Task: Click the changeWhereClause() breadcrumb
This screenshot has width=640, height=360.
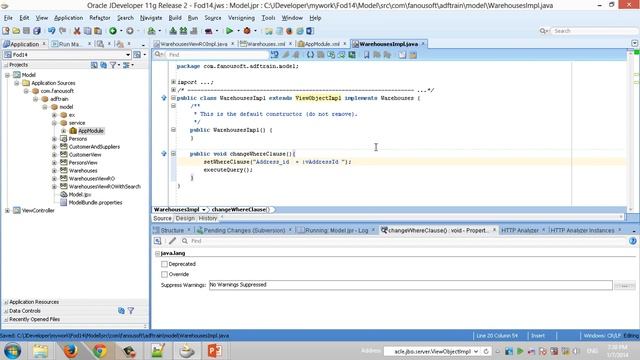Action: coord(241,210)
